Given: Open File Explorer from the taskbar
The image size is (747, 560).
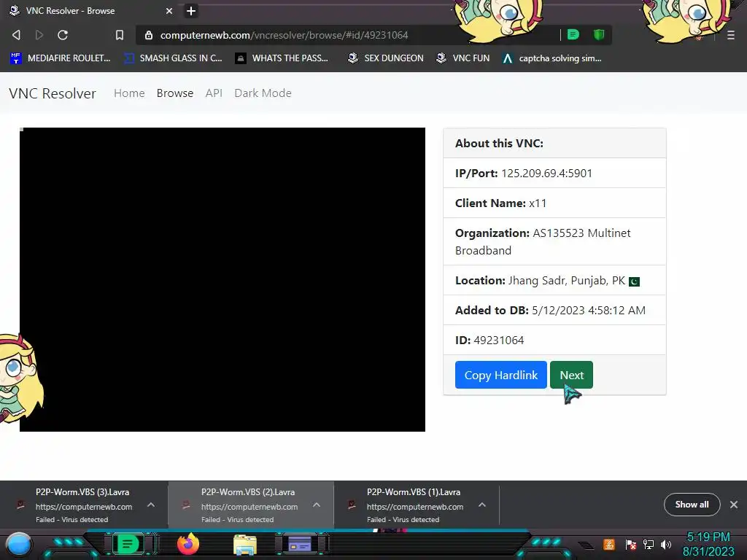Looking at the screenshot, I should pos(245,545).
